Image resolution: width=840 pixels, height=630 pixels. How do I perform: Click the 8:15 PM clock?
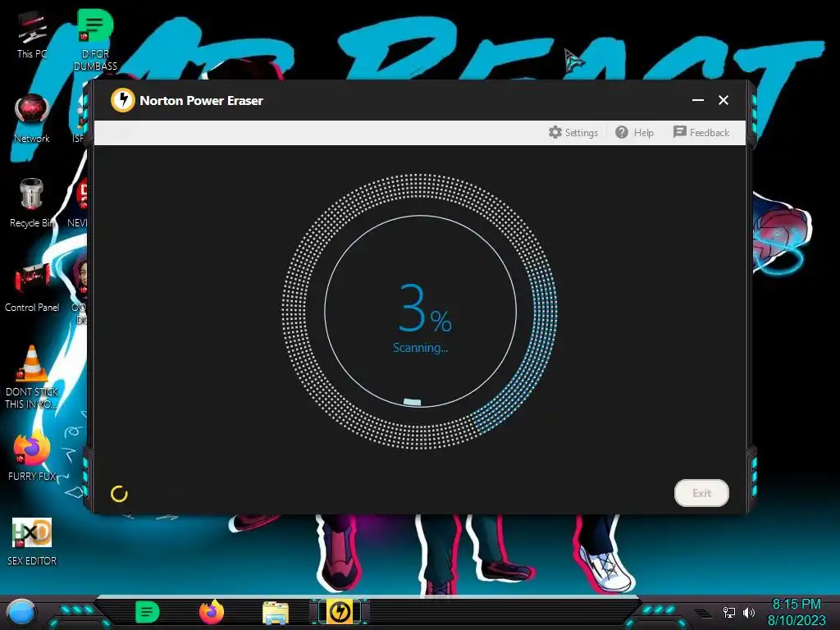pos(797,605)
